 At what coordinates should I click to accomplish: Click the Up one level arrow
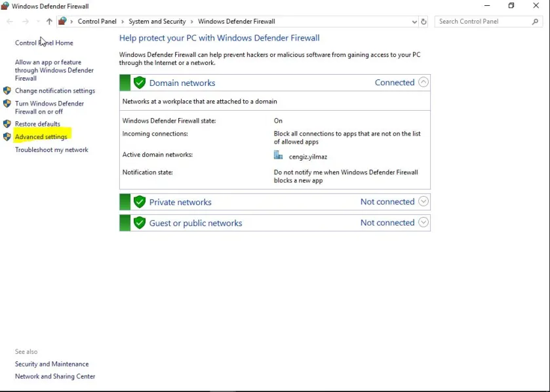click(49, 22)
